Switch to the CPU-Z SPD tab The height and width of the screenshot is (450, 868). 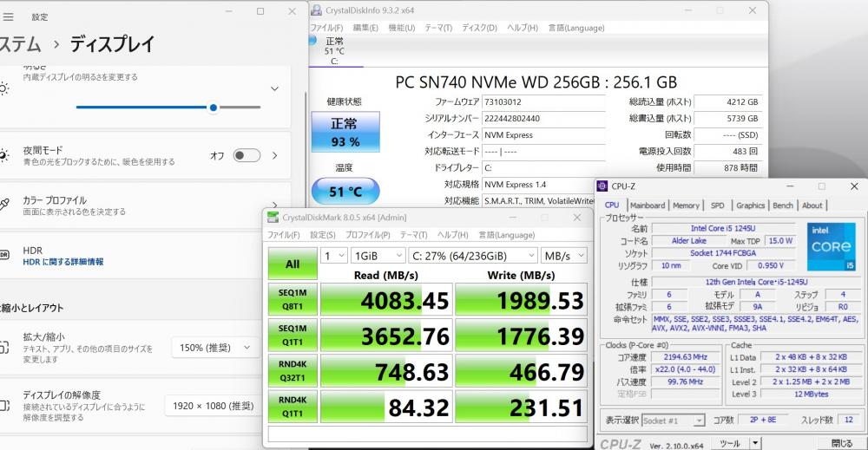[x=718, y=205]
